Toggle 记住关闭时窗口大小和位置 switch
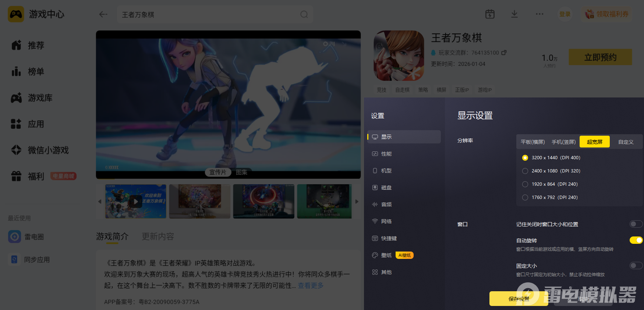Viewport: 644px width, 310px height. pos(636,224)
